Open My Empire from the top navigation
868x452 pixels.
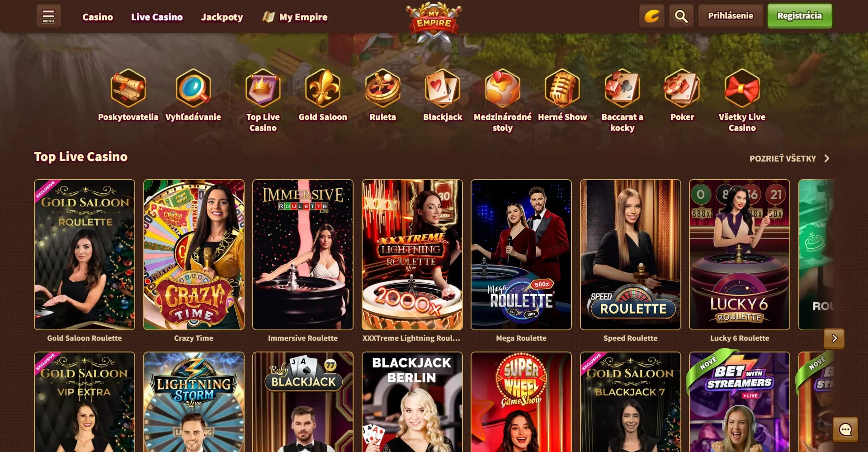point(295,17)
